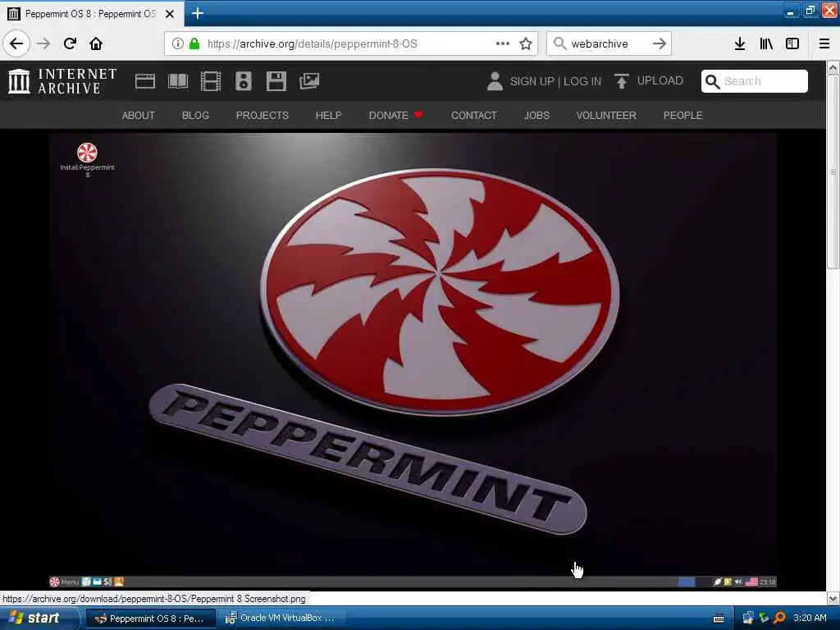This screenshot has height=630, width=840.
Task: Open the downloads panel
Action: [x=740, y=43]
